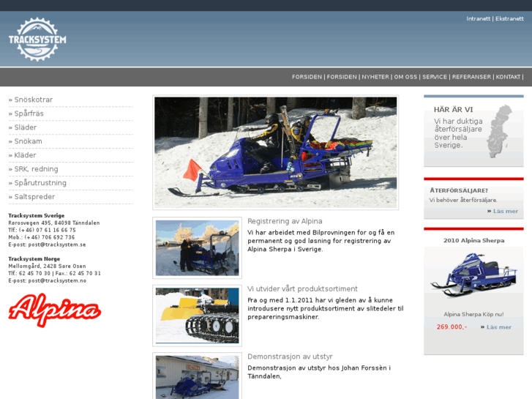Go to KONTAKT page
The width and height of the screenshot is (532, 399).
[x=508, y=77]
